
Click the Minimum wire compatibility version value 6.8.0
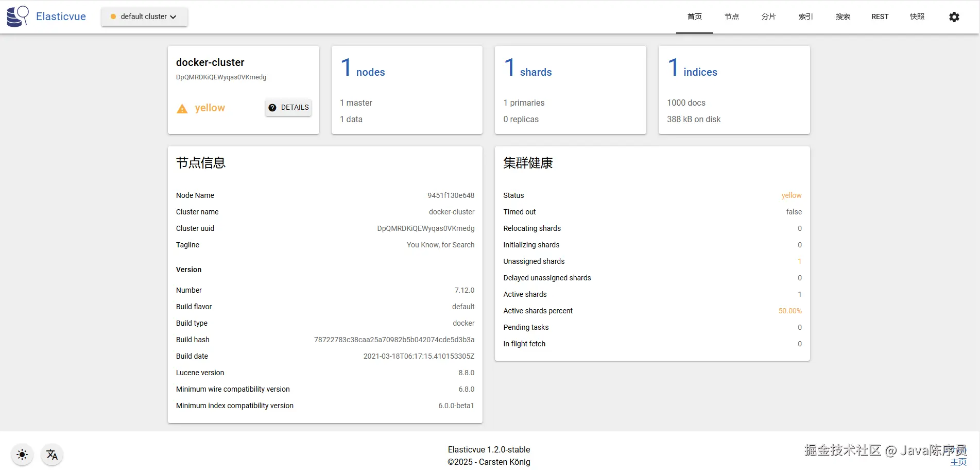(467, 389)
